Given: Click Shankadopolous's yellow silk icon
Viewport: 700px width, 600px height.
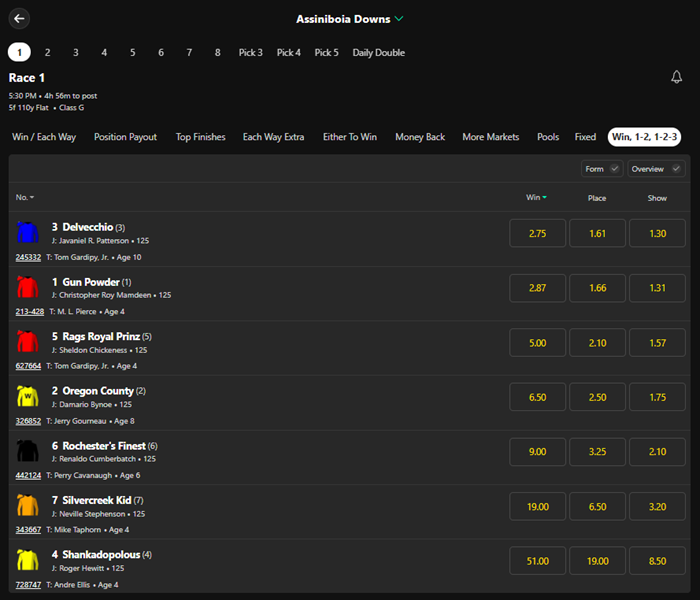Looking at the screenshot, I should click(x=28, y=560).
